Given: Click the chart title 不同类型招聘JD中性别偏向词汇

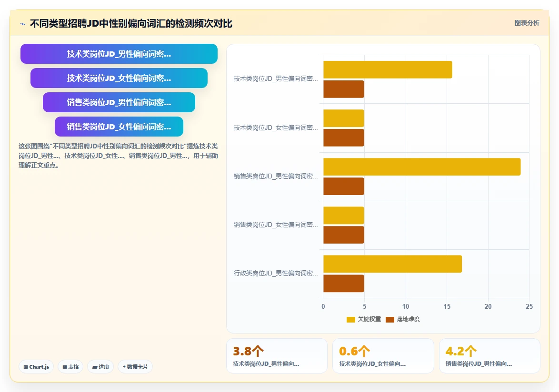Looking at the screenshot, I should [x=131, y=23].
